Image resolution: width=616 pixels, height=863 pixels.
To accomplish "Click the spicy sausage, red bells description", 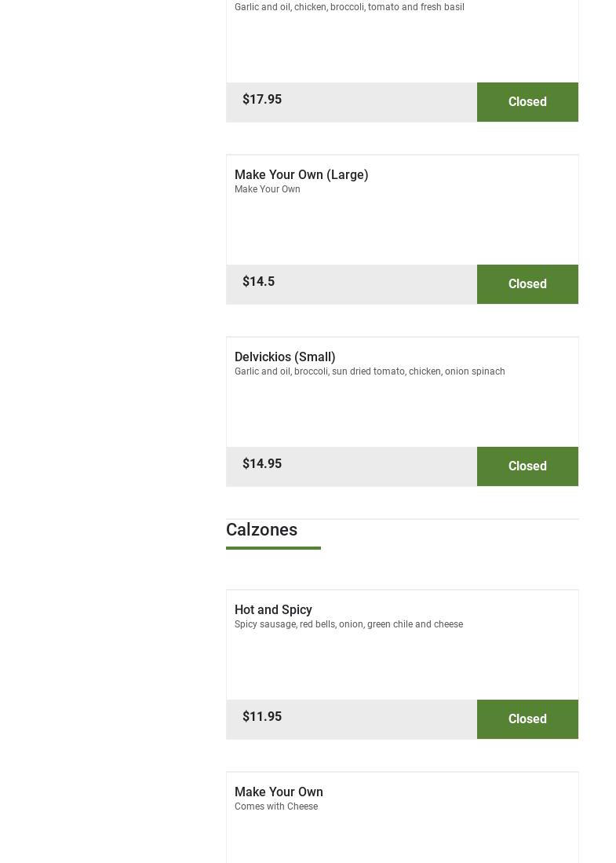I will 348,624.
